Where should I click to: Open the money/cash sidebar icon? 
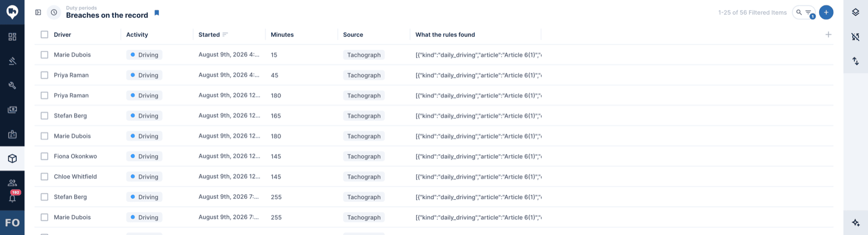point(12,110)
